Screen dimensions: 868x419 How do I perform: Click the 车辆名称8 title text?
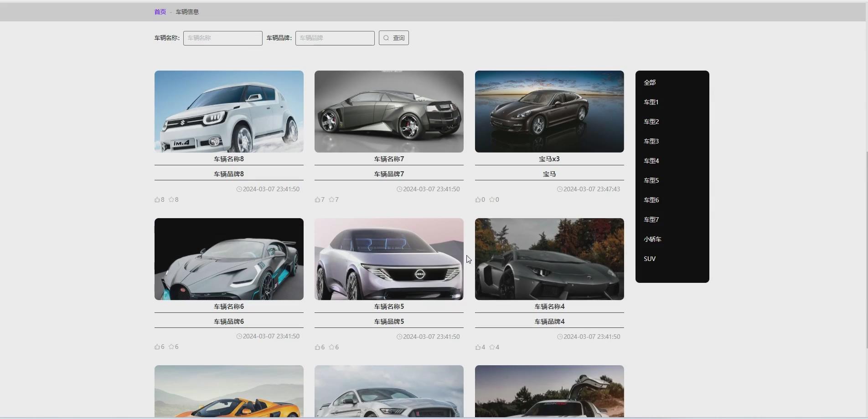[x=229, y=159]
